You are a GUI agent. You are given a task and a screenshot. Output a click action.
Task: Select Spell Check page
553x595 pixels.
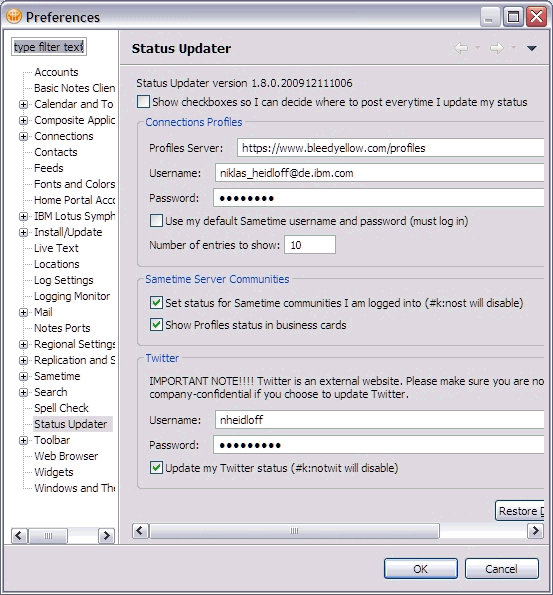point(61,408)
